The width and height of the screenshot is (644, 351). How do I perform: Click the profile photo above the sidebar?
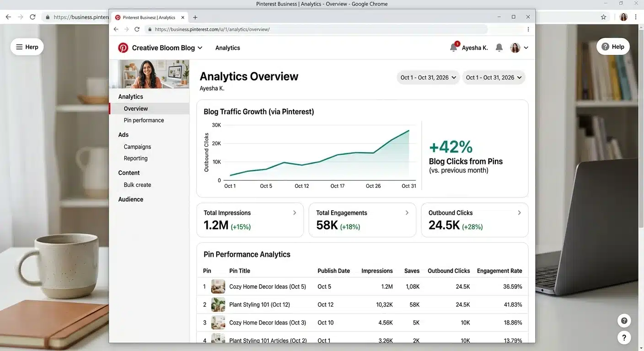tap(149, 74)
